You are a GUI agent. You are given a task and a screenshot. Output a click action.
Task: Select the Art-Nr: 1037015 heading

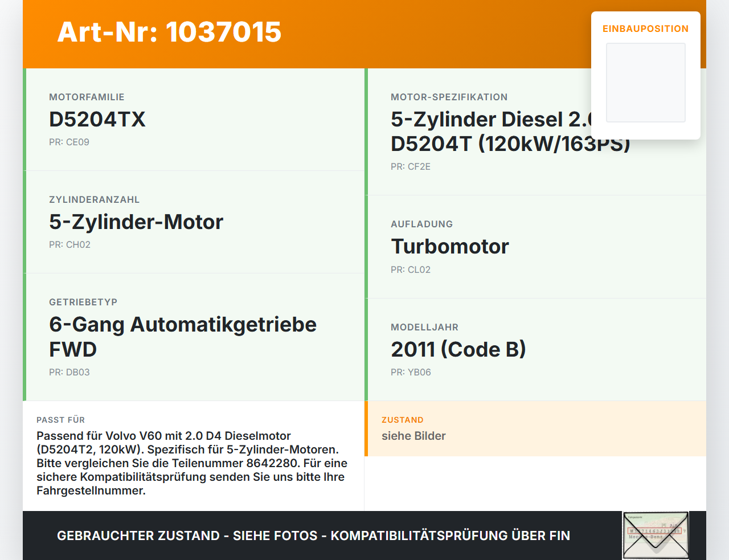click(x=169, y=32)
